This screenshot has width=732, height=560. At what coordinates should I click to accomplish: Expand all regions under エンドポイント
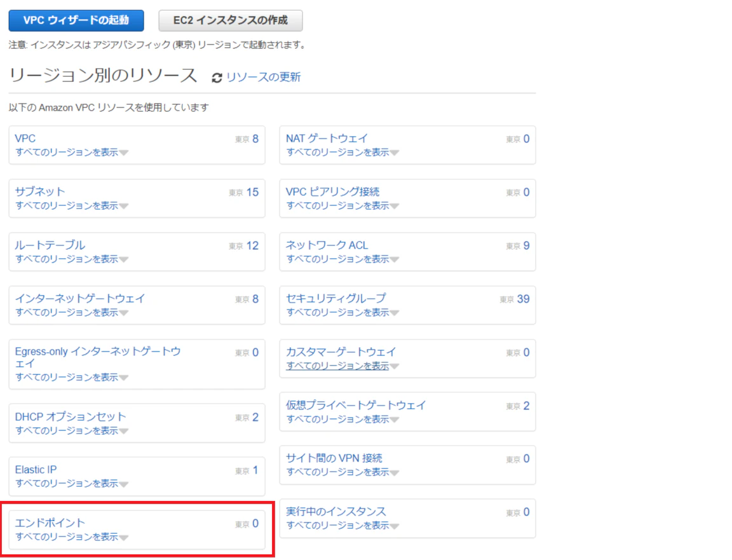tap(71, 536)
